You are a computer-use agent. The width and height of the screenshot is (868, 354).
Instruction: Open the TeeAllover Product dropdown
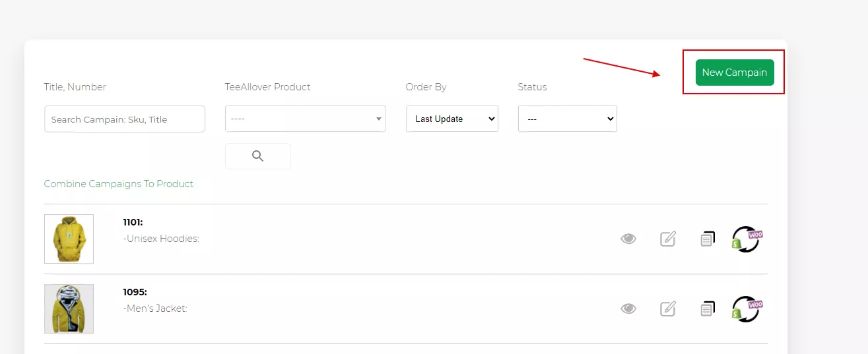tap(305, 119)
